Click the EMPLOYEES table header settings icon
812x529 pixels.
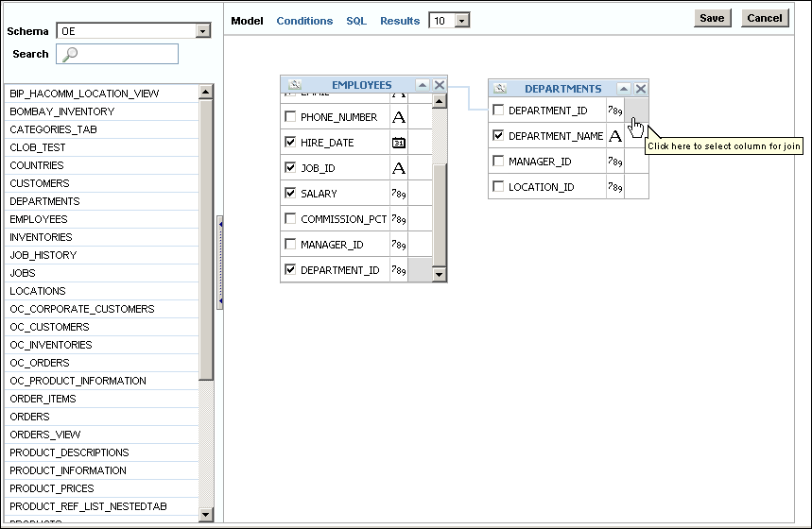pyautogui.click(x=295, y=84)
